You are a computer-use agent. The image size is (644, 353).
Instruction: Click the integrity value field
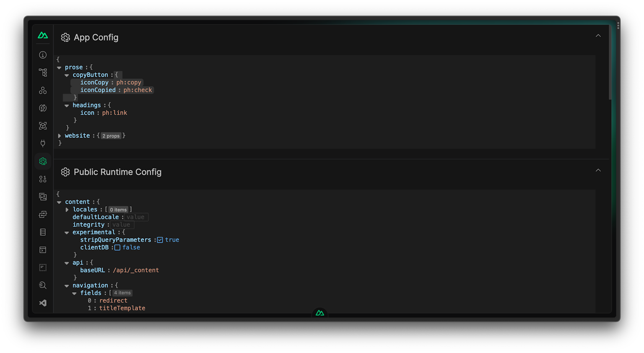(122, 225)
